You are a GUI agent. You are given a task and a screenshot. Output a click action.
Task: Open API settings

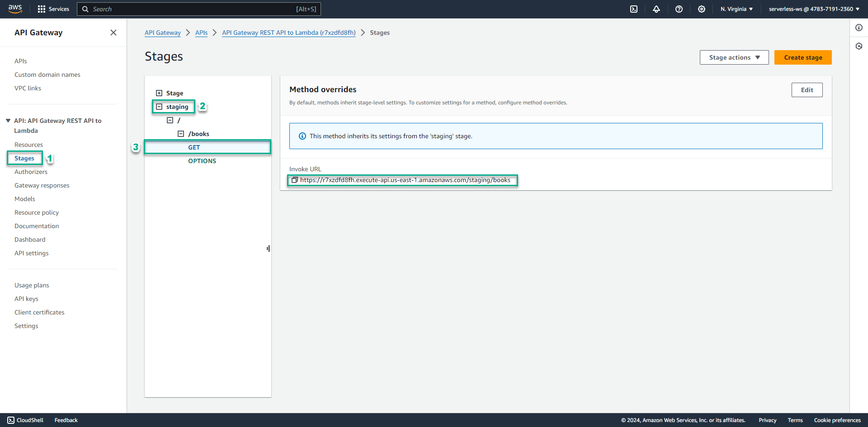click(32, 253)
